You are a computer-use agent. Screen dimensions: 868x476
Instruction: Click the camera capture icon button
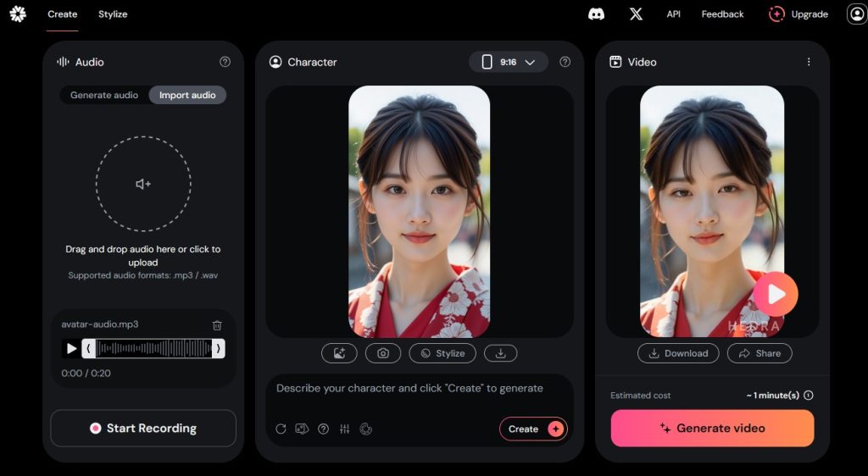click(x=383, y=353)
